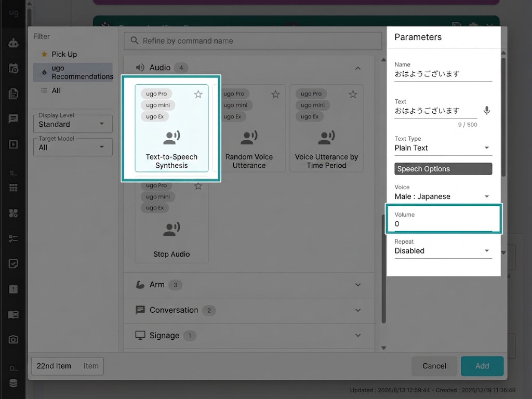
Task: Favorite the Random Voice Utterance card star
Action: [x=275, y=95]
